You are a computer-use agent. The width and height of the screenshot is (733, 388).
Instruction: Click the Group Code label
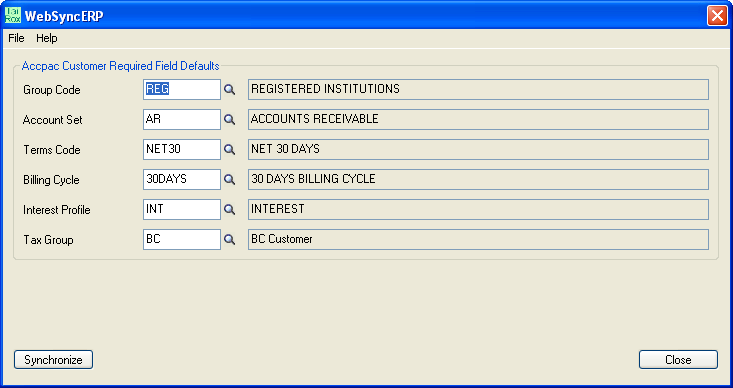coord(52,90)
